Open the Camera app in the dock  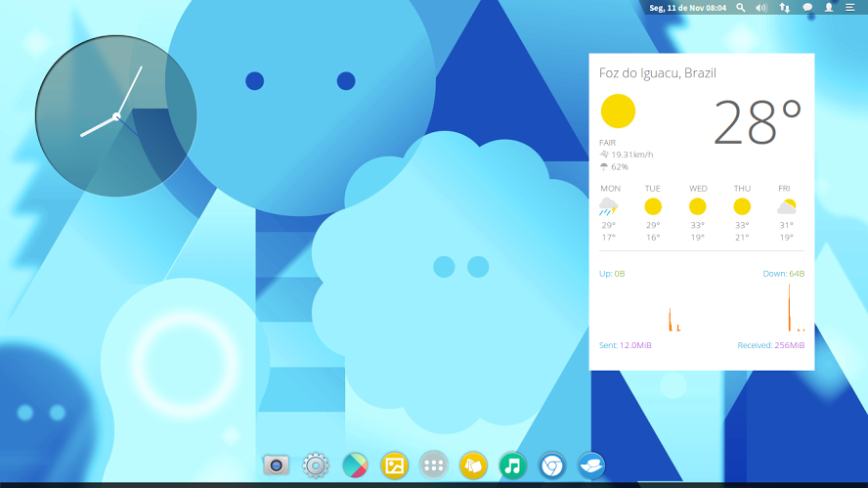tap(277, 466)
